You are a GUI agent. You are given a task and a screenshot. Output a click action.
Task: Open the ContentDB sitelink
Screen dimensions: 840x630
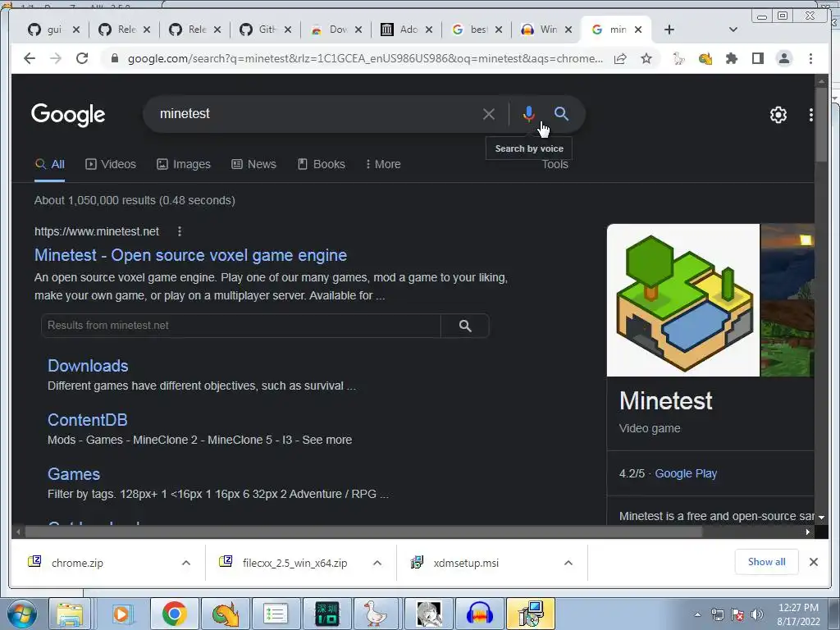(87, 419)
